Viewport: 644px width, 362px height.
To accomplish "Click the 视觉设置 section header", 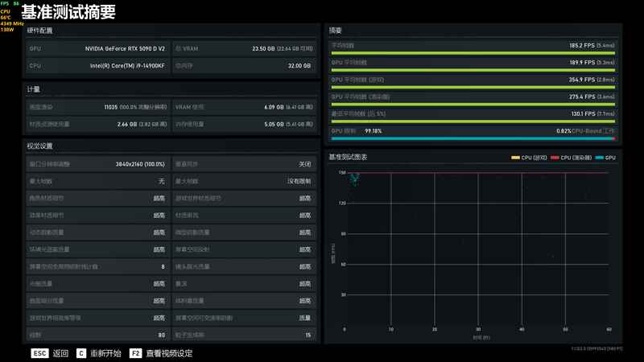I will tap(39, 146).
